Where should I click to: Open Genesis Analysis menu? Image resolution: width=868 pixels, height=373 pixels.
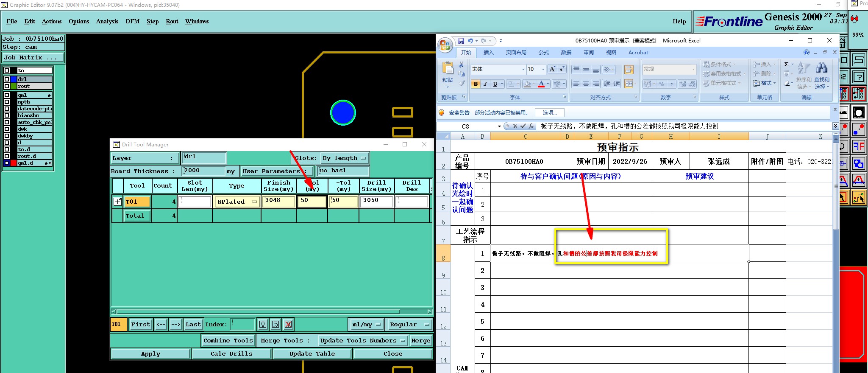[x=107, y=21]
